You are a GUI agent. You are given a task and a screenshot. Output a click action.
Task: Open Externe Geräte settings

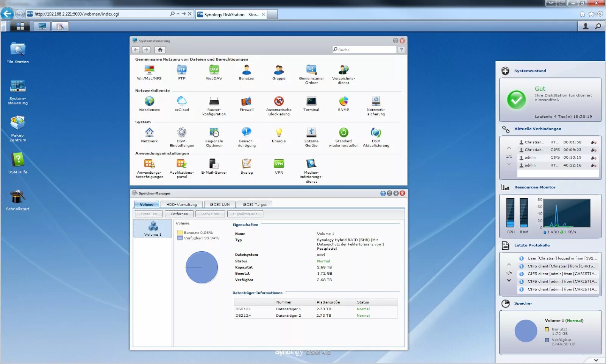point(311,137)
